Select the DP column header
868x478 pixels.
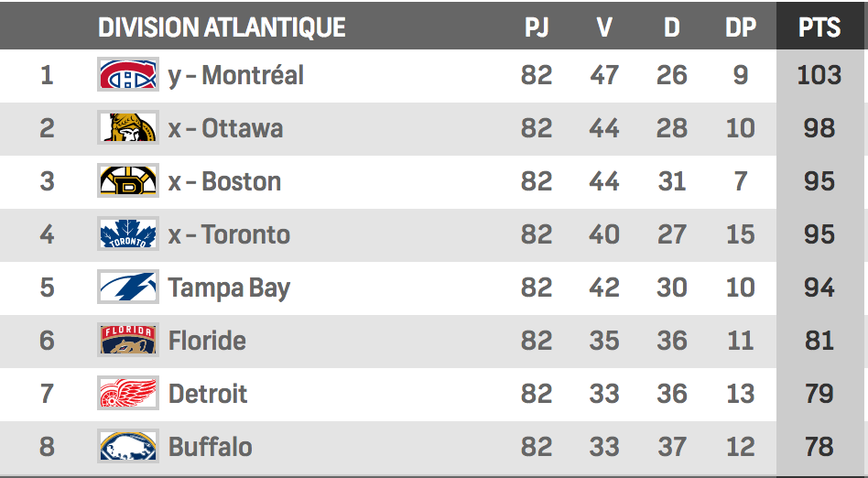coord(741,27)
